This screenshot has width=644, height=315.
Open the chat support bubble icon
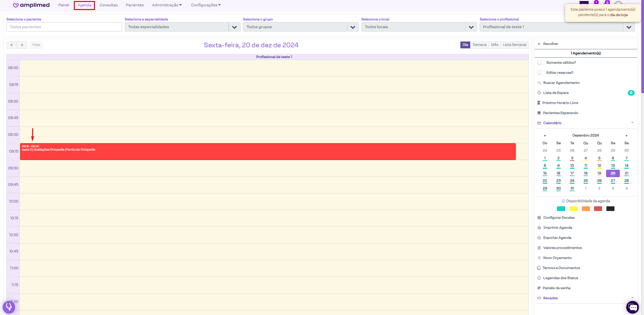(x=633, y=307)
